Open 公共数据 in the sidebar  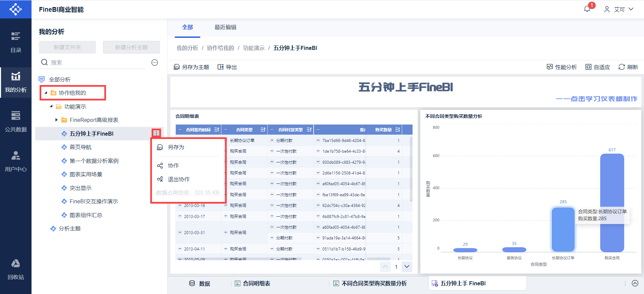(x=16, y=122)
